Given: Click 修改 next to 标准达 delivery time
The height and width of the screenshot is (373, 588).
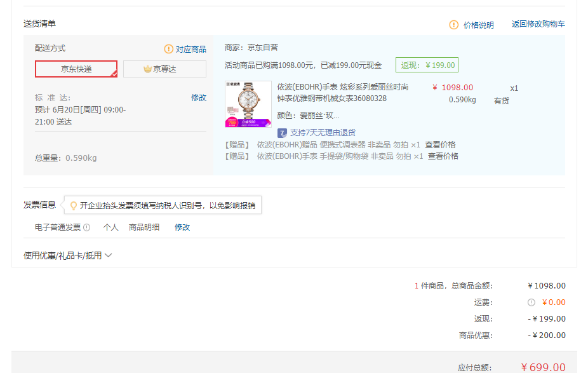Looking at the screenshot, I should (x=199, y=98).
